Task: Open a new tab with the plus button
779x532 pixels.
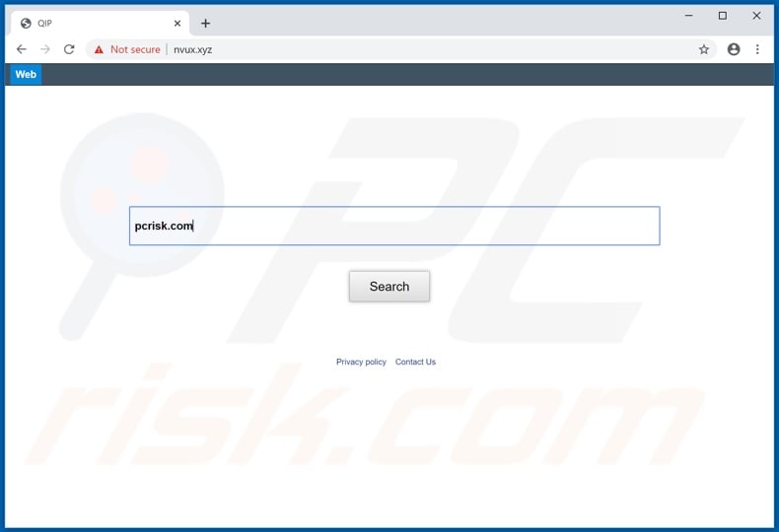Action: click(x=205, y=24)
